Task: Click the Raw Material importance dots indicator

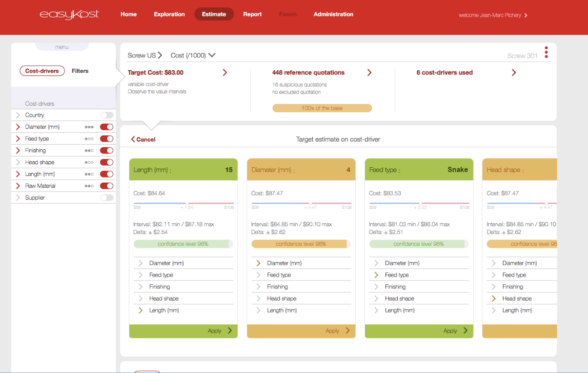Action: tap(89, 186)
